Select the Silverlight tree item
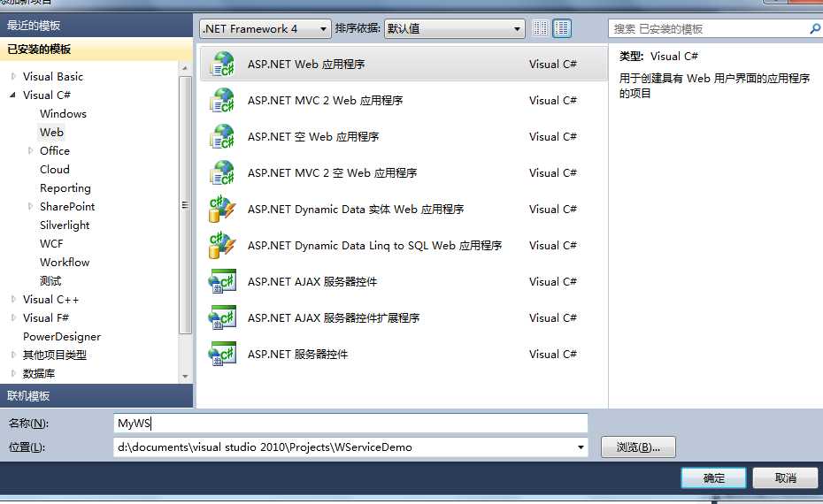This screenshot has height=504, width=823. coord(65,225)
